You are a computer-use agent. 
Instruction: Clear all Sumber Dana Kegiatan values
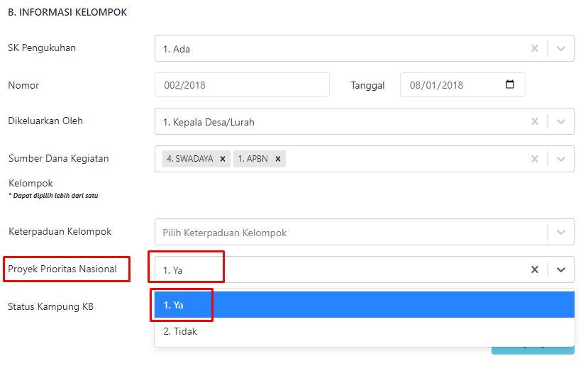click(x=535, y=159)
